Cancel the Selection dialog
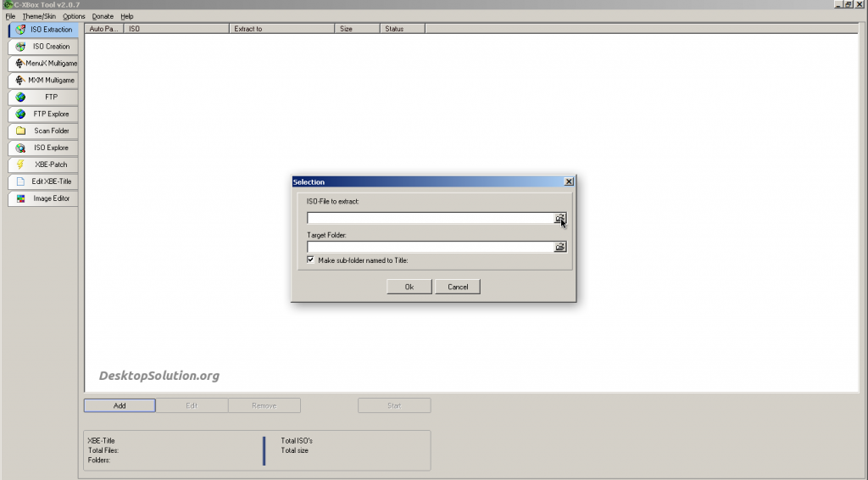 pyautogui.click(x=458, y=287)
